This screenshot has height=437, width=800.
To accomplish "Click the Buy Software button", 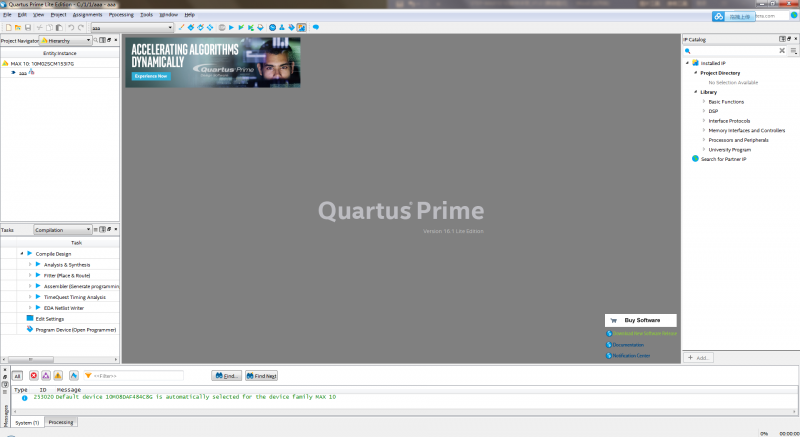I will (x=641, y=320).
